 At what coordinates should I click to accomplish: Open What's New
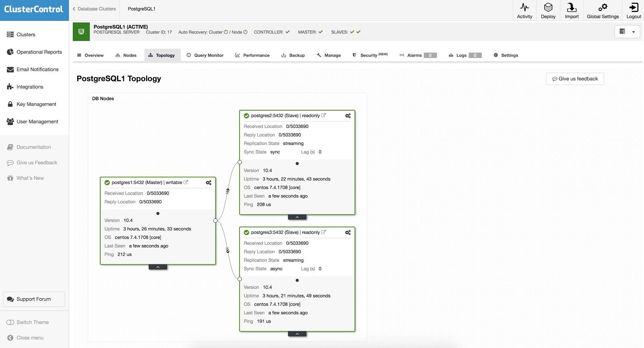pos(25,178)
